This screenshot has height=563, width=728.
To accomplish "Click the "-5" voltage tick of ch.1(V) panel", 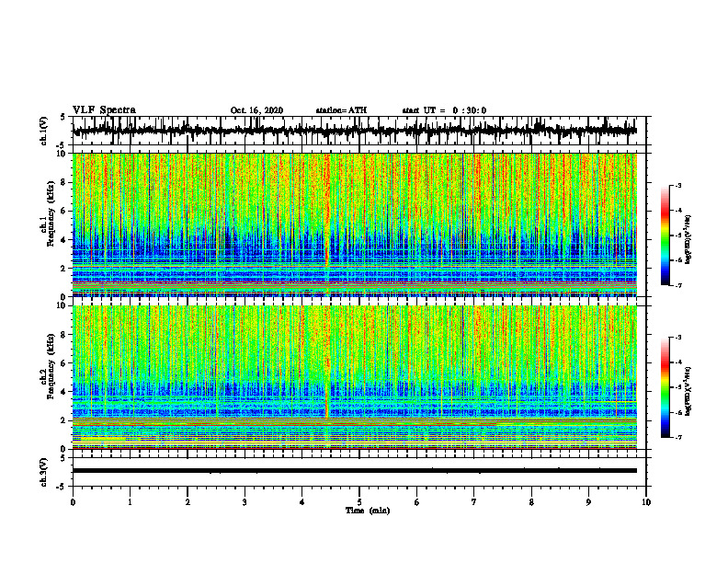I will (x=62, y=145).
